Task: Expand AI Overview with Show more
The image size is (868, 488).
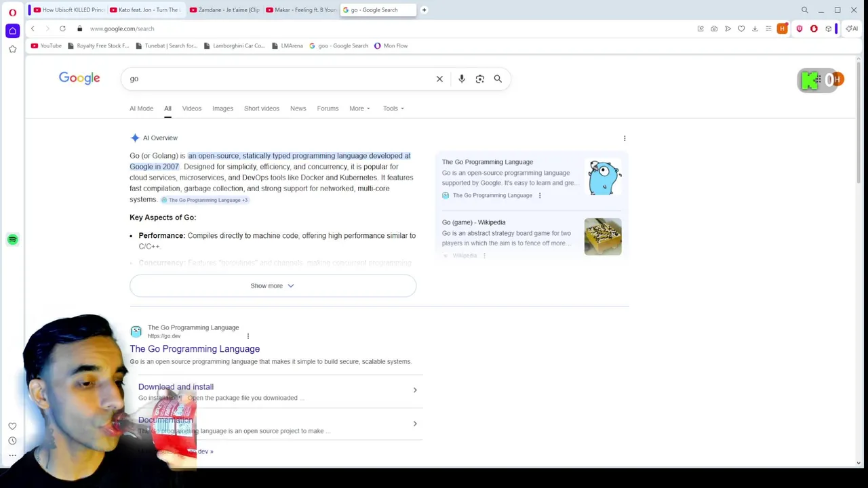Action: click(273, 286)
